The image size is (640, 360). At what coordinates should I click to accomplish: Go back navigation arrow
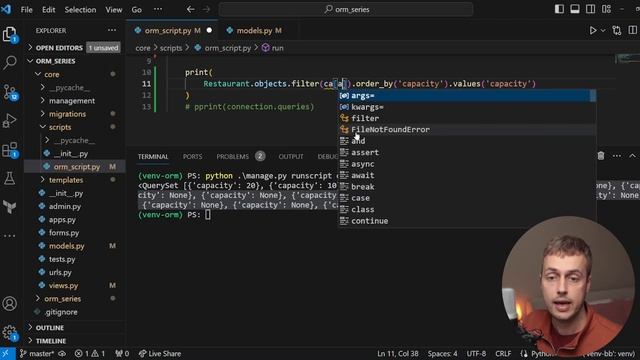point(191,9)
